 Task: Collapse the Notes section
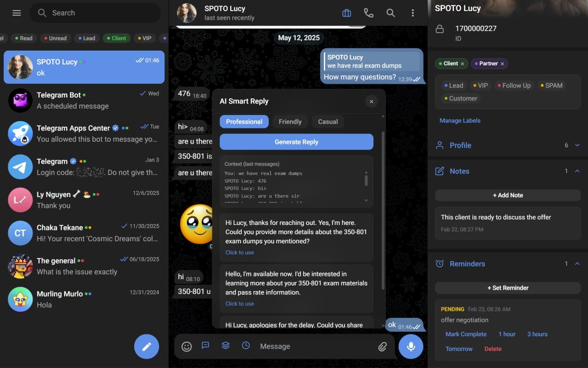coord(577,171)
